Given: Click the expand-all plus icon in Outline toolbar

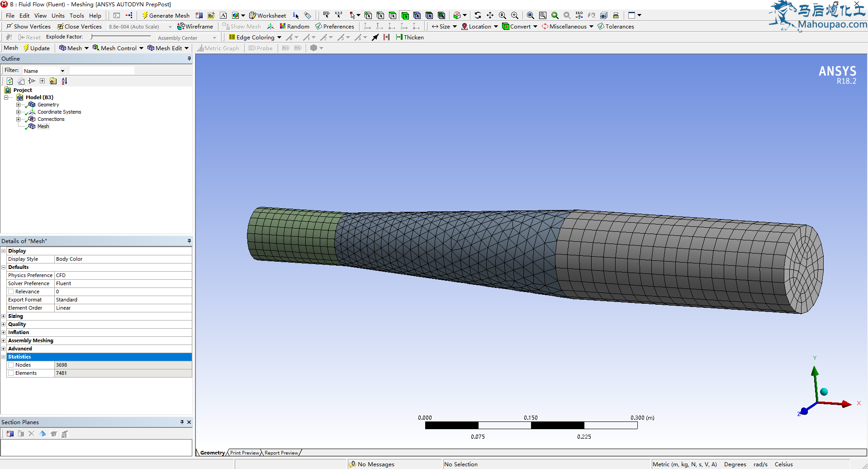Looking at the screenshot, I should coord(42,81).
